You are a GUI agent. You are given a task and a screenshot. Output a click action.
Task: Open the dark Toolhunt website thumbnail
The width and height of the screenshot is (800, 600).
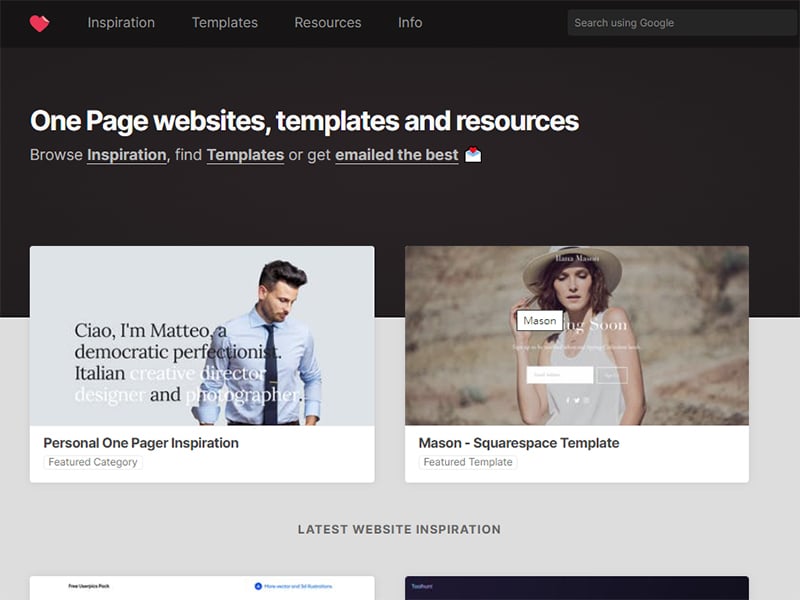point(576,588)
